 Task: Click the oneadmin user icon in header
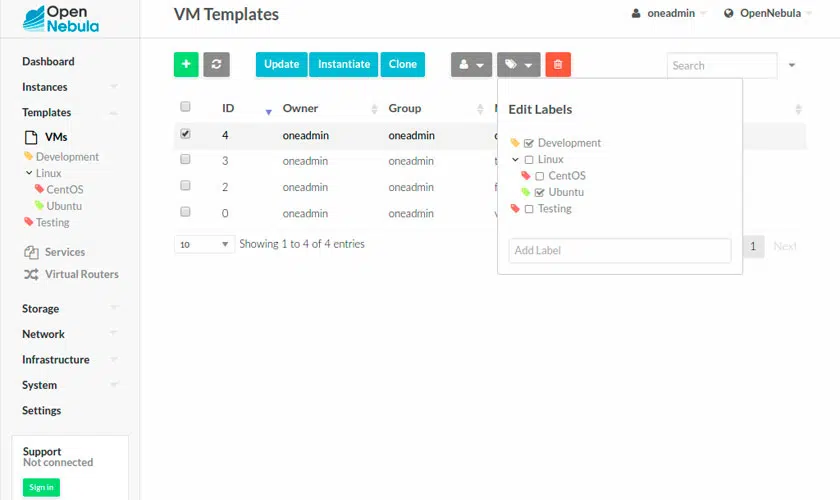coord(636,13)
